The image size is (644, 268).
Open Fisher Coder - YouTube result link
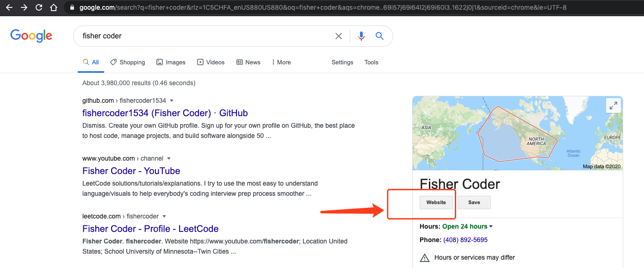(x=131, y=171)
